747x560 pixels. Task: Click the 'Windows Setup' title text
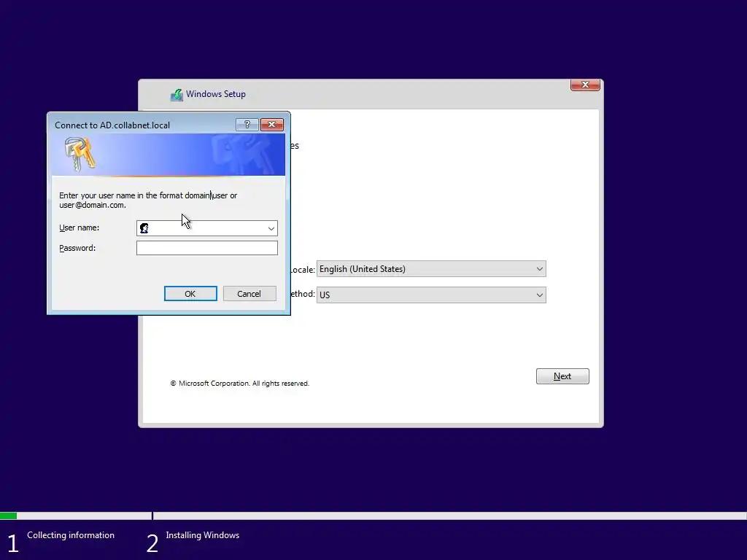216,94
